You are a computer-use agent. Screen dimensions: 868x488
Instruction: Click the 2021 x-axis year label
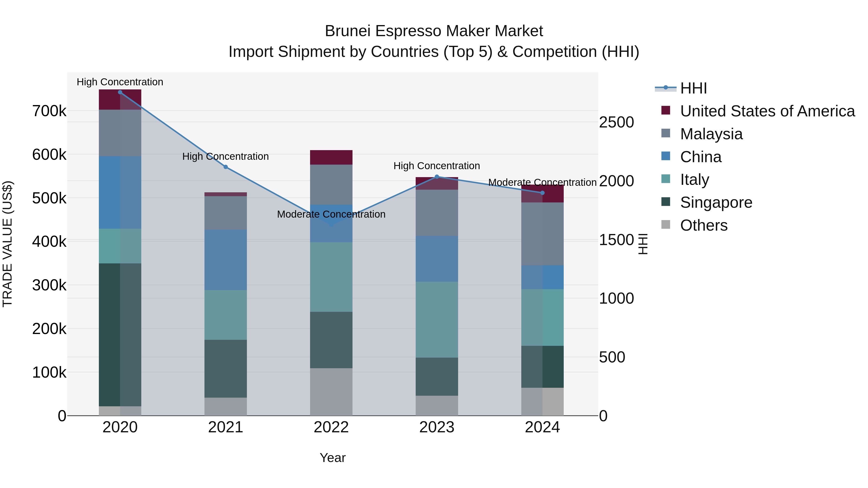point(226,427)
